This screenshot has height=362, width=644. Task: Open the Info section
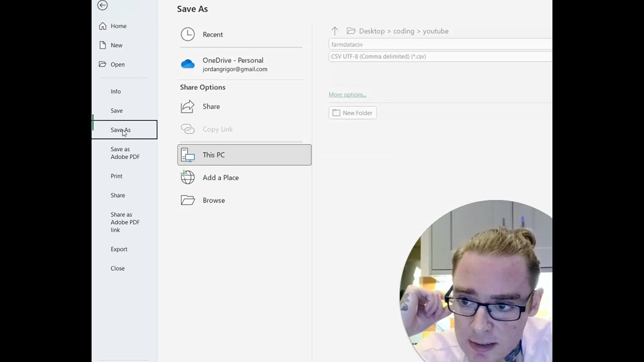(x=116, y=92)
